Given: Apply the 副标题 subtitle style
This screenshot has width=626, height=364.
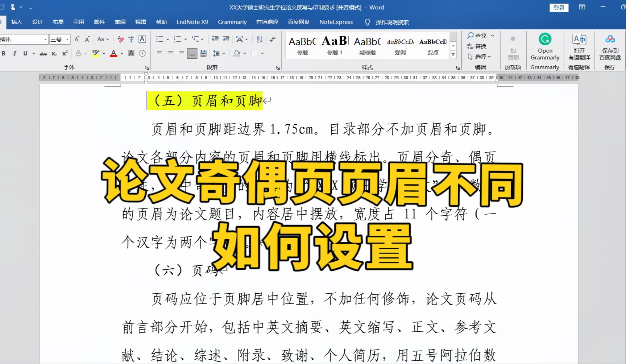Looking at the screenshot, I should click(368, 45).
